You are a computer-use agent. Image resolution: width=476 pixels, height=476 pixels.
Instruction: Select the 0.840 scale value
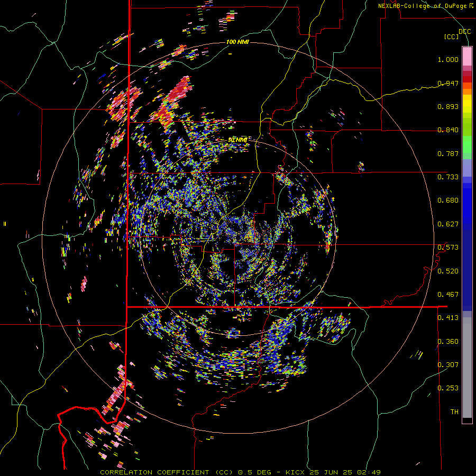[x=448, y=130]
